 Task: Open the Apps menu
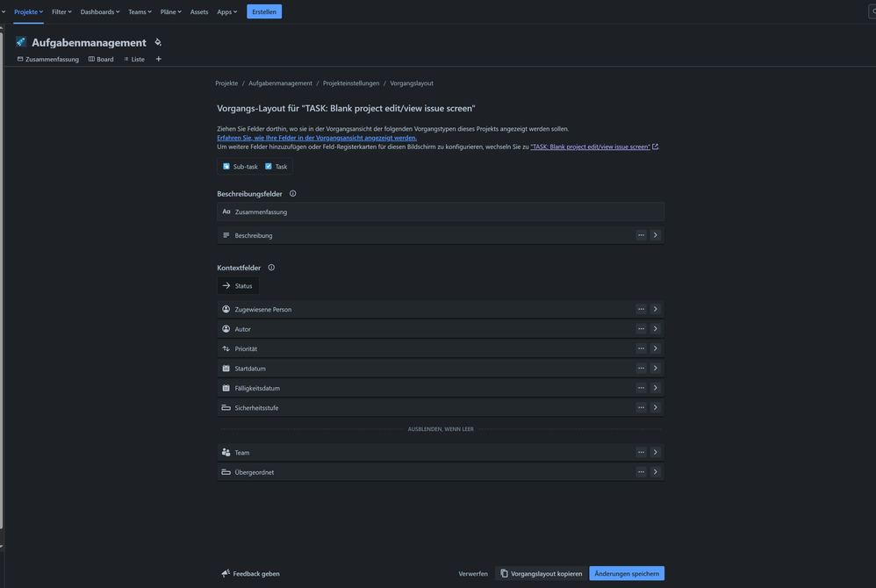(x=226, y=11)
